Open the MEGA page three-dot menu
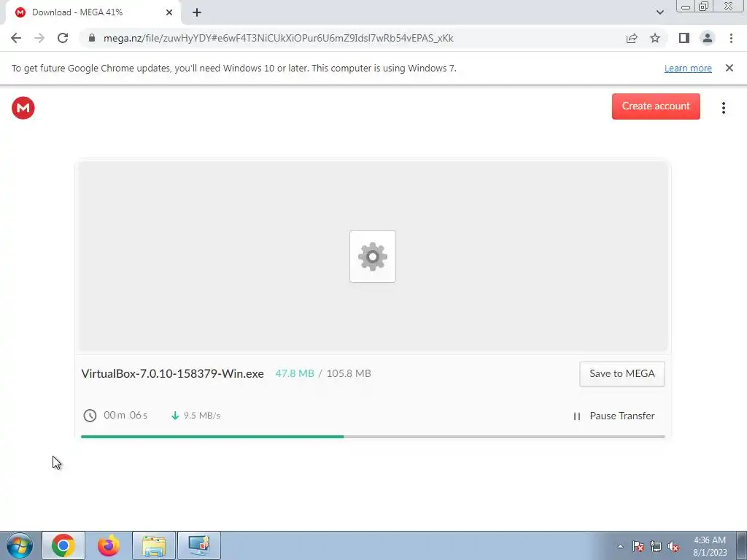 [x=723, y=108]
